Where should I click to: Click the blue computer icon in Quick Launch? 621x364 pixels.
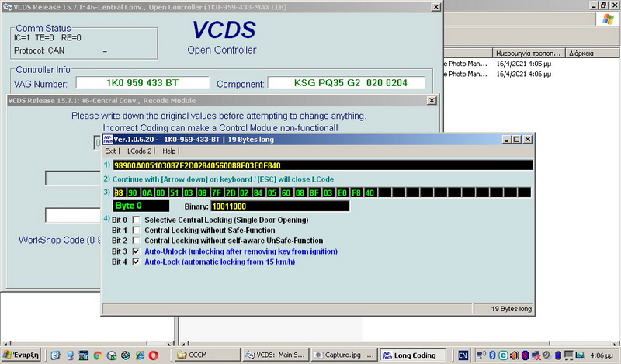(70, 355)
